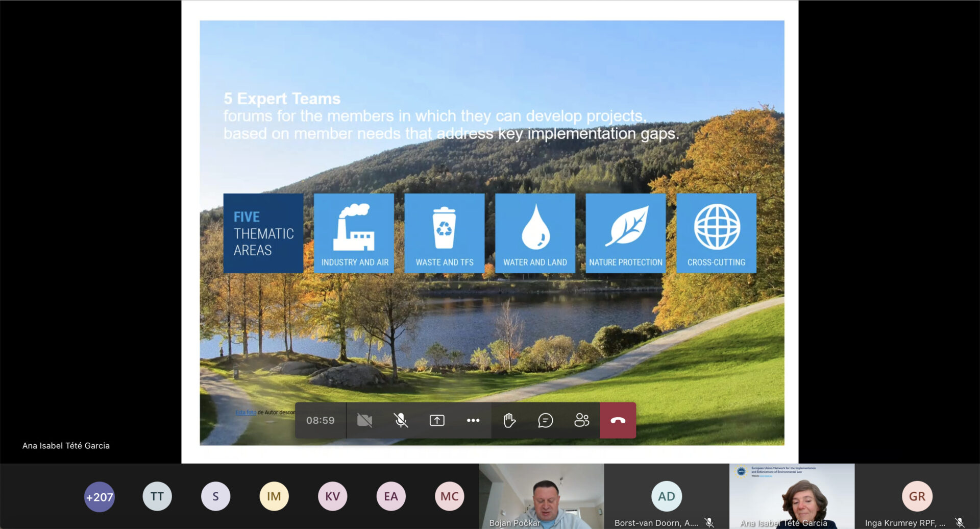Viewport: 980px width, 529px height.
Task: Expand the +207 more participants overflow
Action: tap(99, 496)
